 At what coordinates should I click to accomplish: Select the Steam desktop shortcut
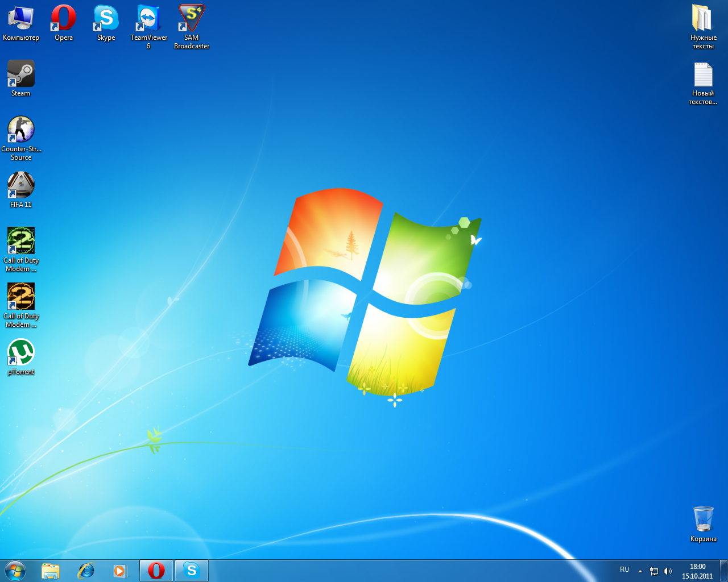(x=21, y=78)
